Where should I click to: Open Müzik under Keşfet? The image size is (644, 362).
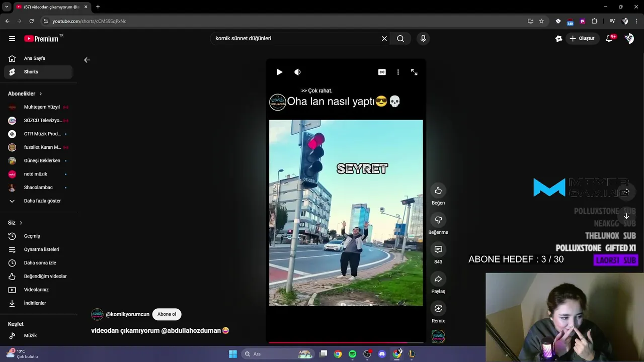point(38,336)
